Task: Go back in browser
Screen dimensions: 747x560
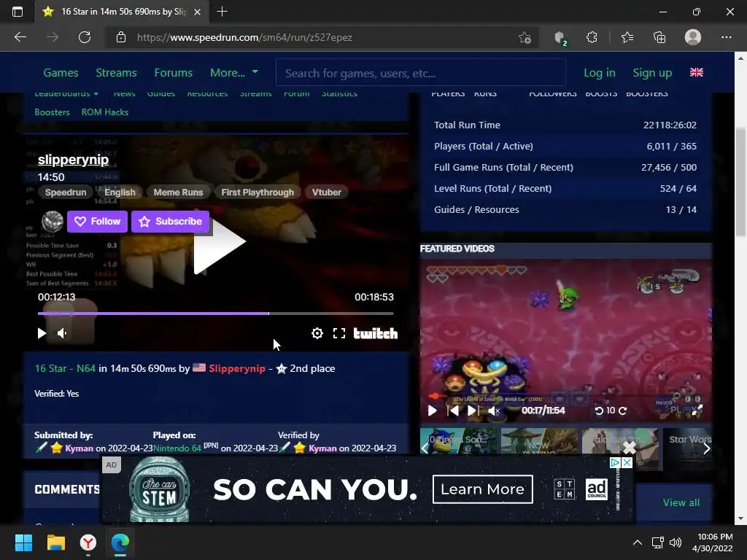Action: coord(20,37)
